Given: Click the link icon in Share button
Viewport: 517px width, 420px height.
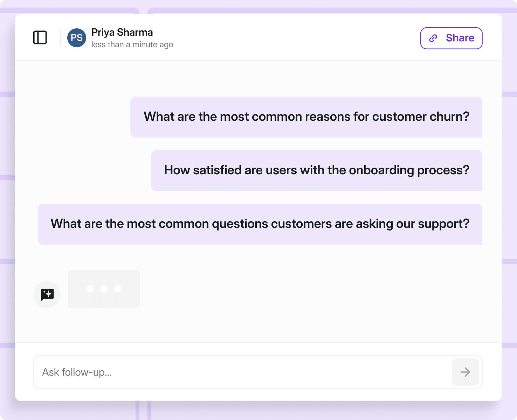Looking at the screenshot, I should coord(433,38).
